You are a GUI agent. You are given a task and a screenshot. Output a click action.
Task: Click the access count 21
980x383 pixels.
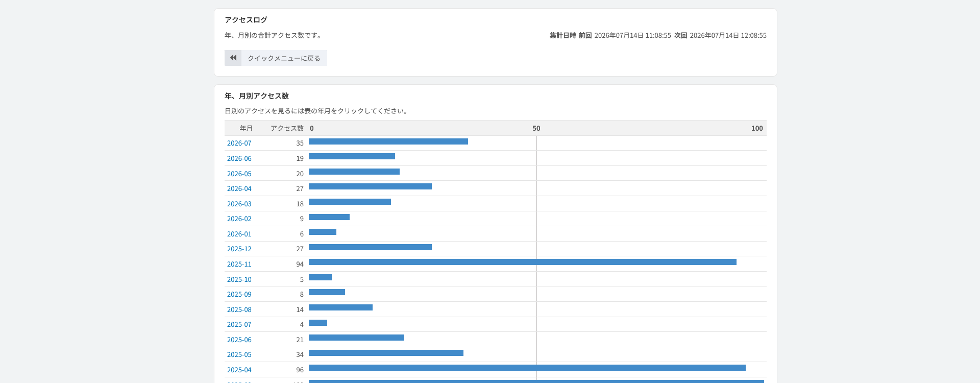300,340
